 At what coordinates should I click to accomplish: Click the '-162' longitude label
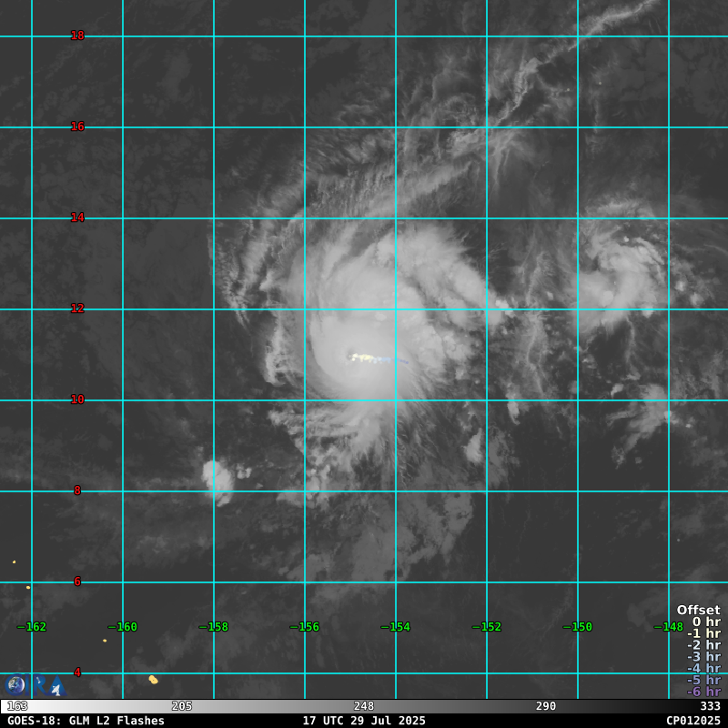pyautogui.click(x=32, y=627)
